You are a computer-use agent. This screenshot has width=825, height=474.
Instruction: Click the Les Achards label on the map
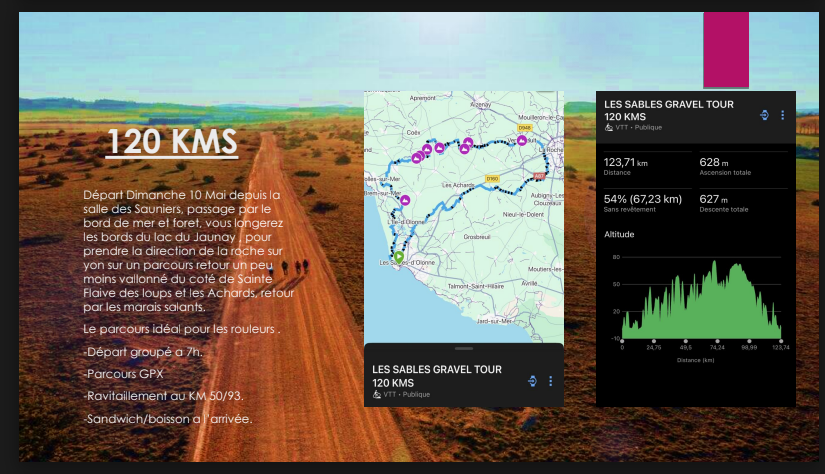click(x=460, y=185)
